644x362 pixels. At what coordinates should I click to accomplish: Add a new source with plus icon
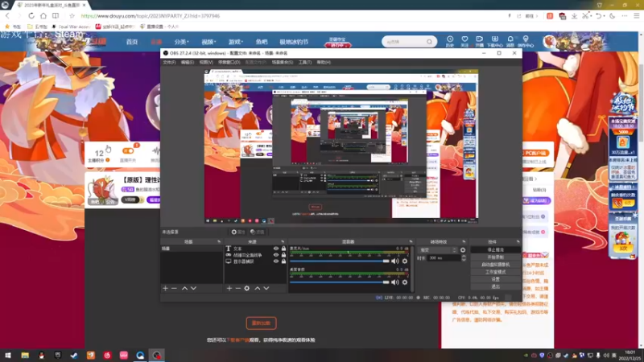click(229, 289)
